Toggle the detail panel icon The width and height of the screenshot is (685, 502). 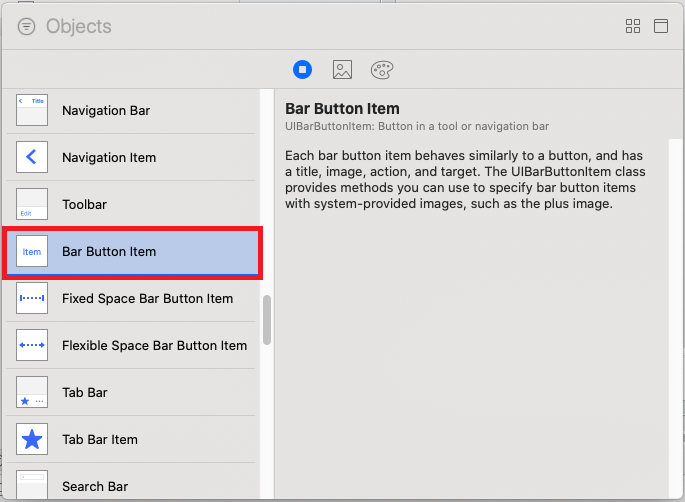click(x=661, y=27)
